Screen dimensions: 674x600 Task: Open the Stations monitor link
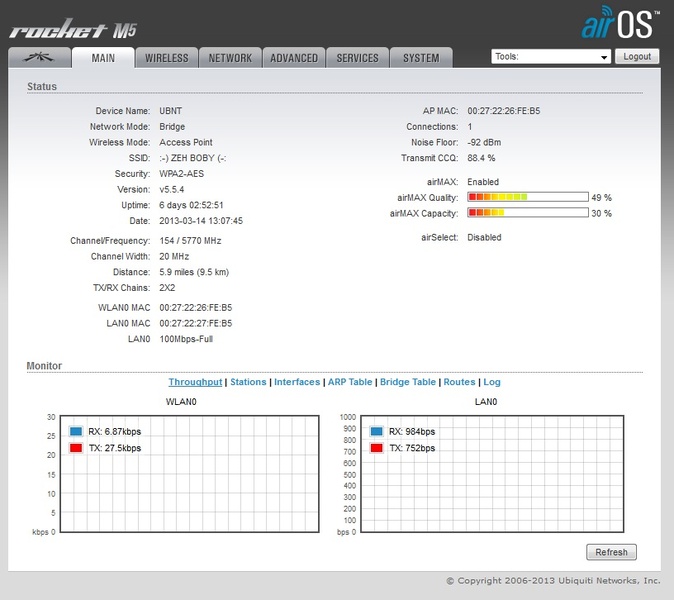pos(248,382)
